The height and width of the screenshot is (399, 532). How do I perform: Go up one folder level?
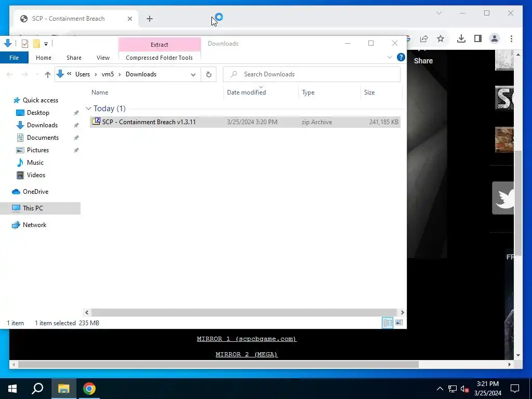point(47,75)
